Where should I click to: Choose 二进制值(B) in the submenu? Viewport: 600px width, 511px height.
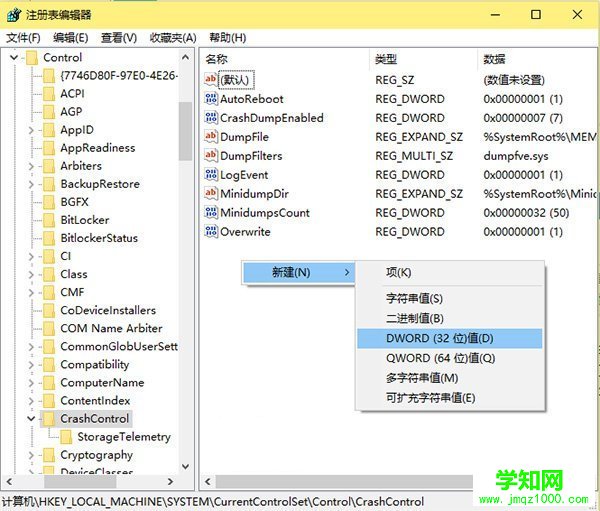450,318
